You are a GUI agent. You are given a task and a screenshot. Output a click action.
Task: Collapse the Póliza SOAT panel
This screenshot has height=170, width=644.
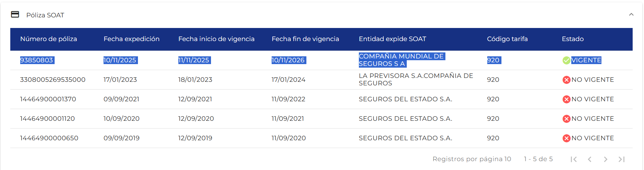click(x=631, y=15)
